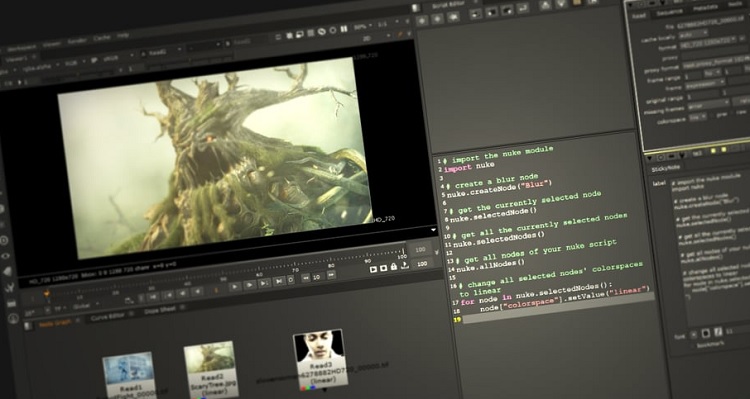Toggle bold in the StickyNote font row
The image size is (750, 399).
[x=706, y=333]
